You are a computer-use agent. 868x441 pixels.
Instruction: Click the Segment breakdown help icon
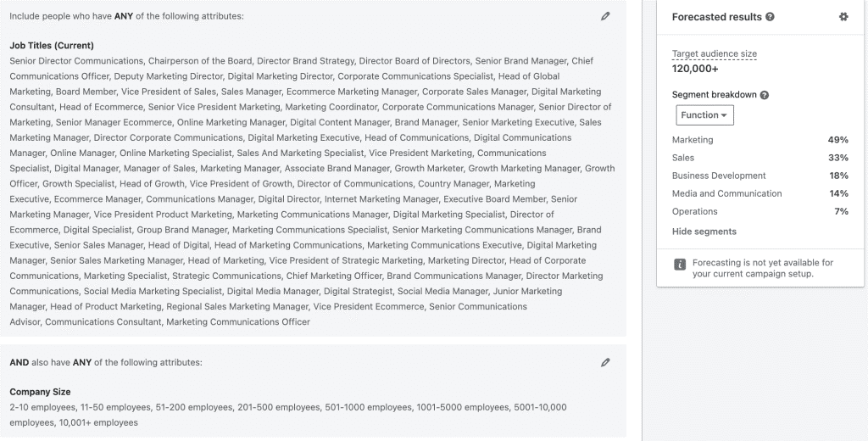click(765, 95)
